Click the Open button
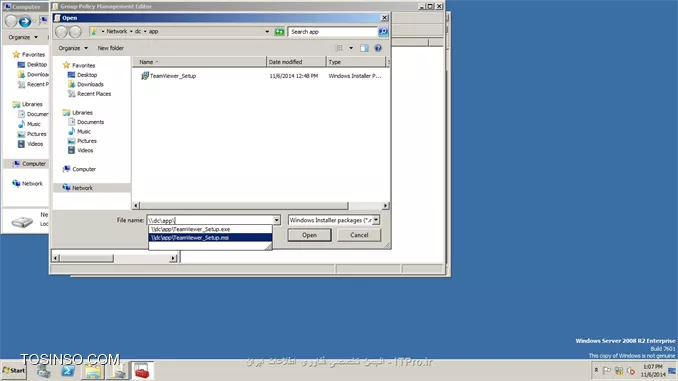 [309, 235]
